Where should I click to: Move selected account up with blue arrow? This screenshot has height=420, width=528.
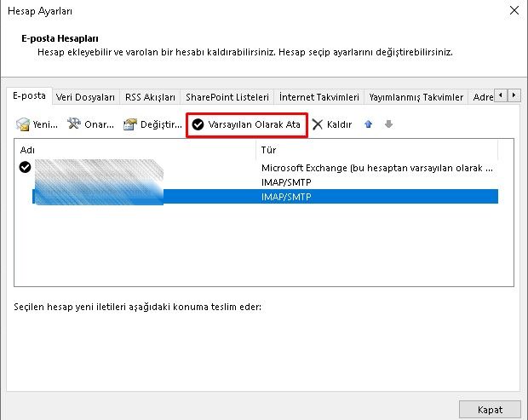coord(369,124)
